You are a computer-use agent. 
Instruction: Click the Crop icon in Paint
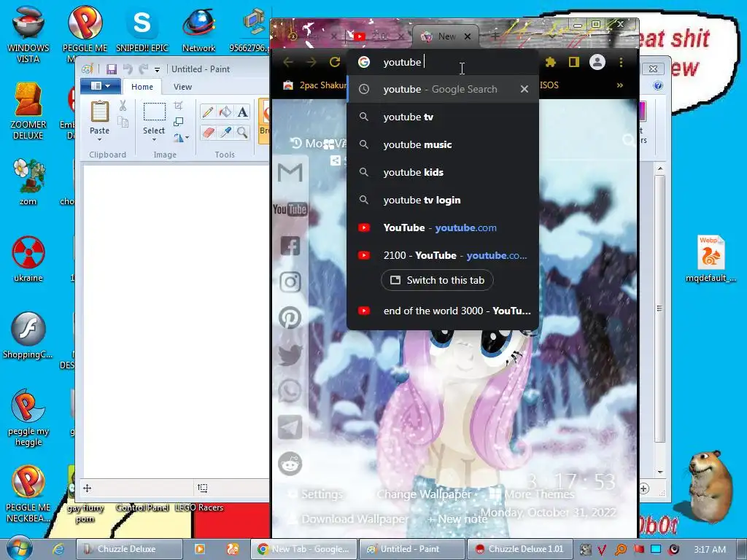(x=178, y=106)
